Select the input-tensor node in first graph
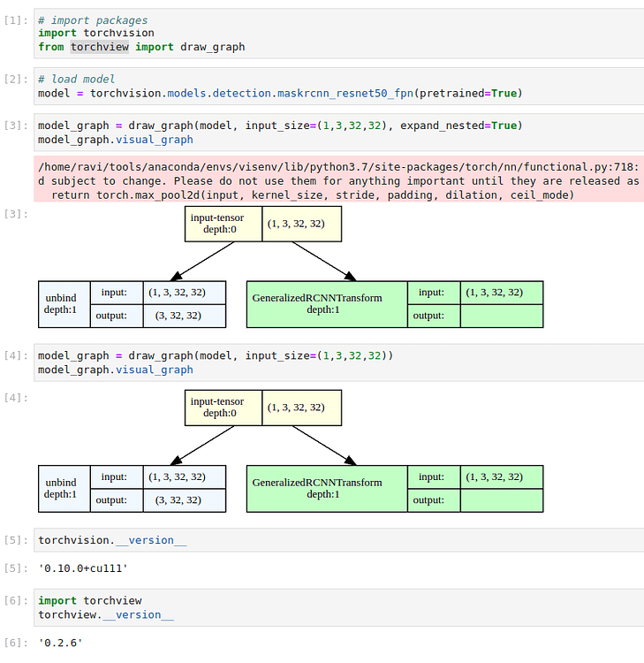Screen dimensions: 644x663 (x=217, y=224)
